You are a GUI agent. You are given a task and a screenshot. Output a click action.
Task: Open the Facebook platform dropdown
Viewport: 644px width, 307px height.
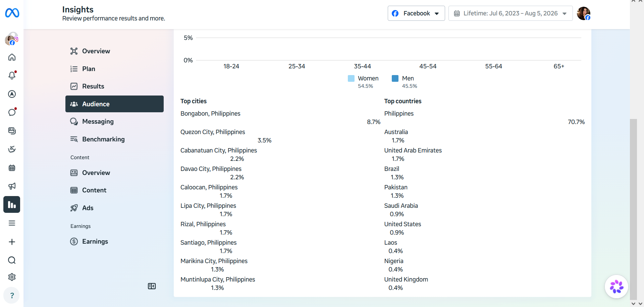coord(416,13)
